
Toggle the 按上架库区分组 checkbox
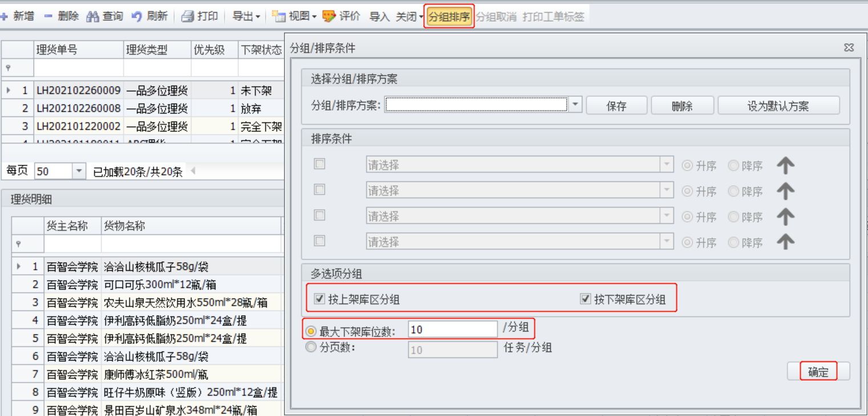point(319,299)
